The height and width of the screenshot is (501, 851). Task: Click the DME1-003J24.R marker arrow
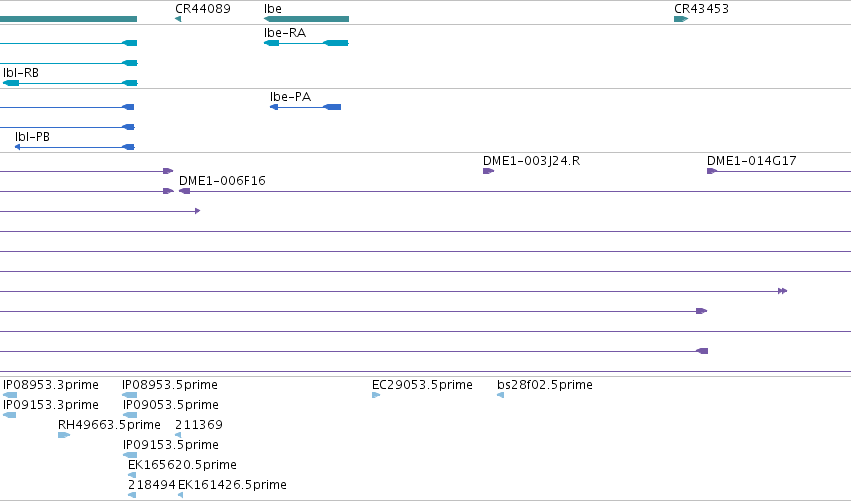pyautogui.click(x=488, y=171)
